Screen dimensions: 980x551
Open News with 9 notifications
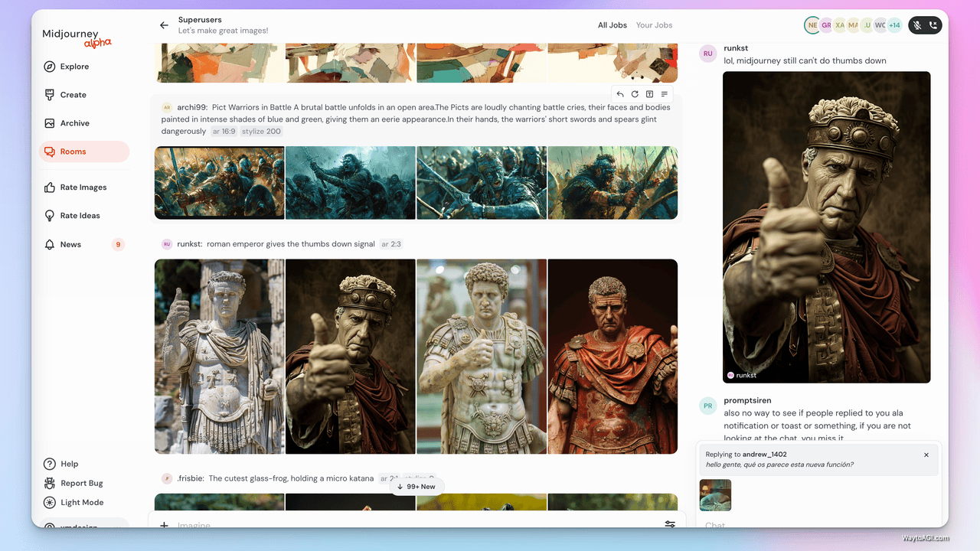(x=70, y=245)
